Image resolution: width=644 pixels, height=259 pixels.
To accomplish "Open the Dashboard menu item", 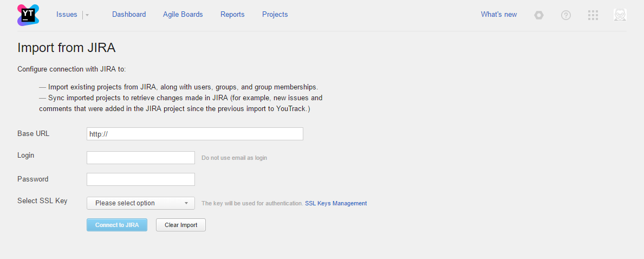I will pyautogui.click(x=129, y=15).
